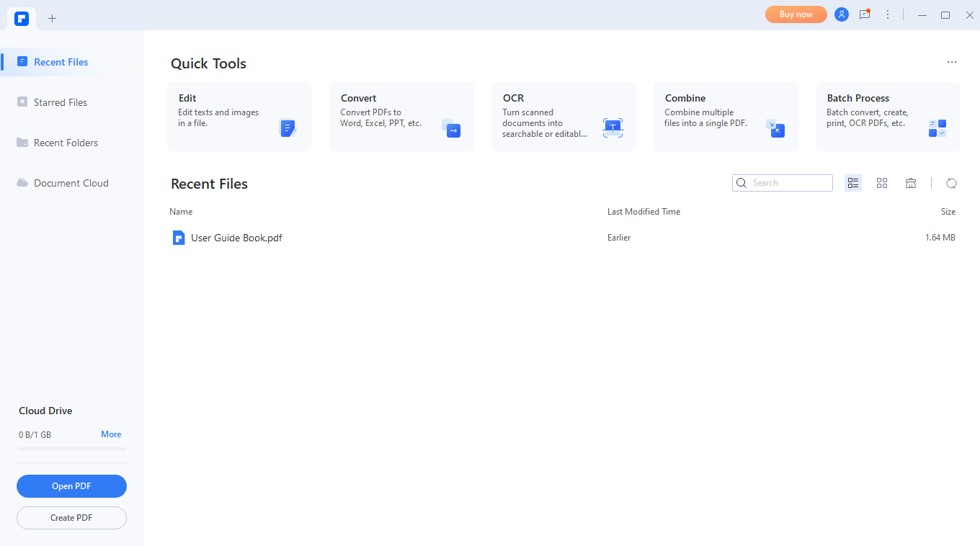Open the three-dot More options menu
The height and width of the screenshot is (546, 980).
point(888,14)
